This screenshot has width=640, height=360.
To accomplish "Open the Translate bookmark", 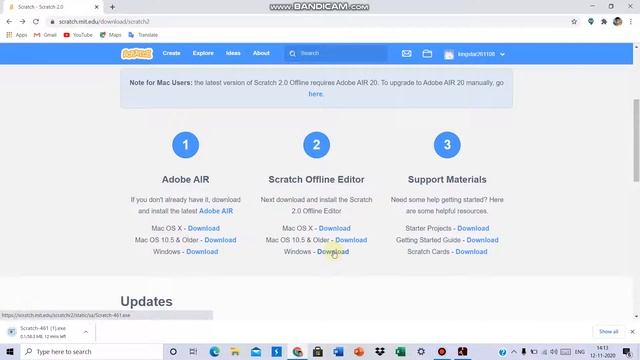I will (x=143, y=35).
